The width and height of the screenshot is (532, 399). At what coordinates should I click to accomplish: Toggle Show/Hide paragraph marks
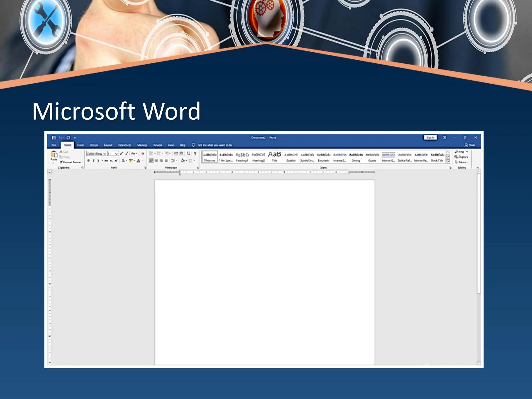(x=195, y=154)
